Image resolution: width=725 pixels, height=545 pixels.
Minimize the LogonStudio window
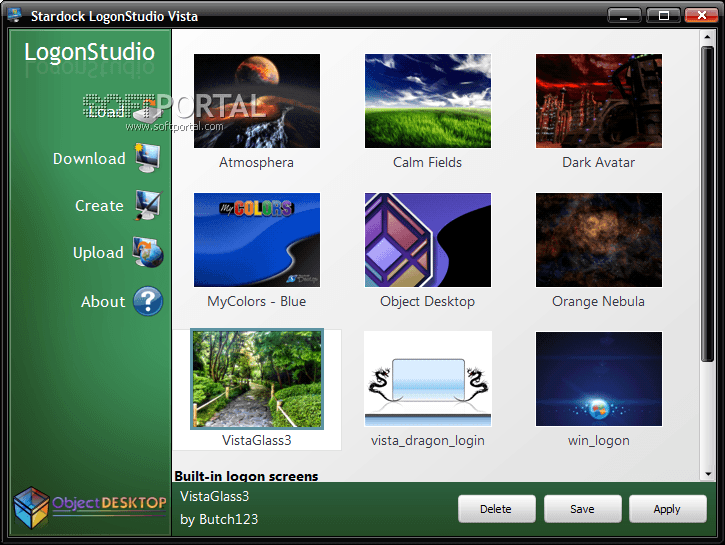click(x=624, y=16)
